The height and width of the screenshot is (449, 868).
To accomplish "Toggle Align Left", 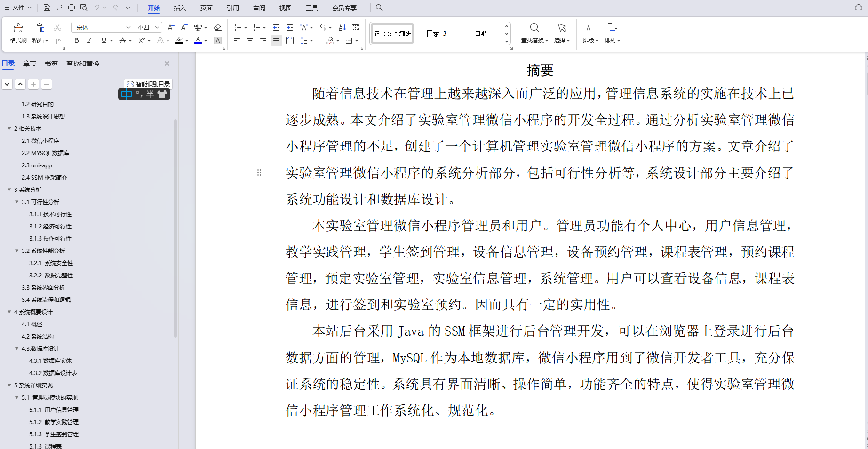I will pyautogui.click(x=237, y=40).
